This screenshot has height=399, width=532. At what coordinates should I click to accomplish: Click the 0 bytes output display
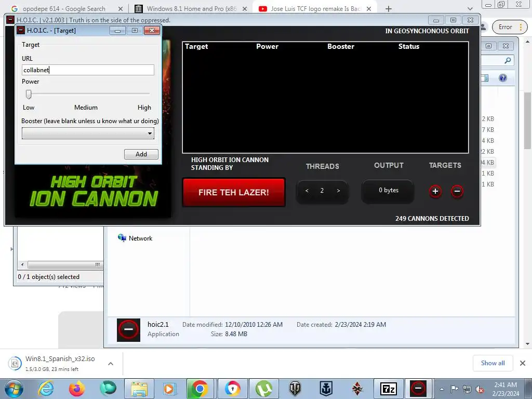(x=388, y=190)
